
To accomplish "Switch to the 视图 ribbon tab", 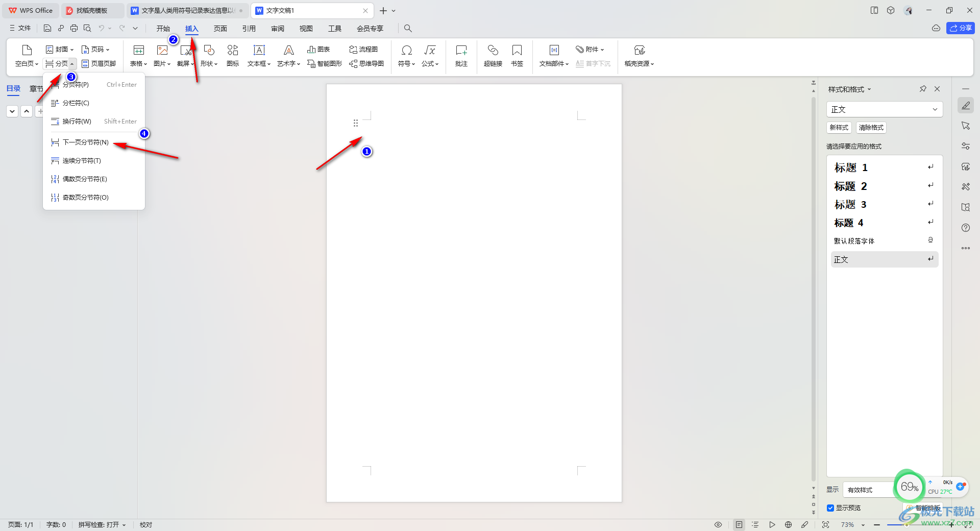I will 306,29.
